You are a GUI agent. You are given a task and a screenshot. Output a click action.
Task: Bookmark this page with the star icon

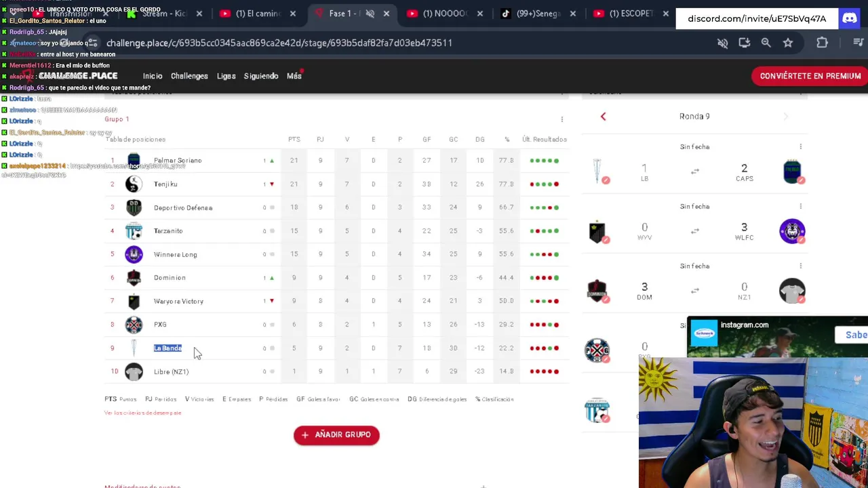coord(788,43)
